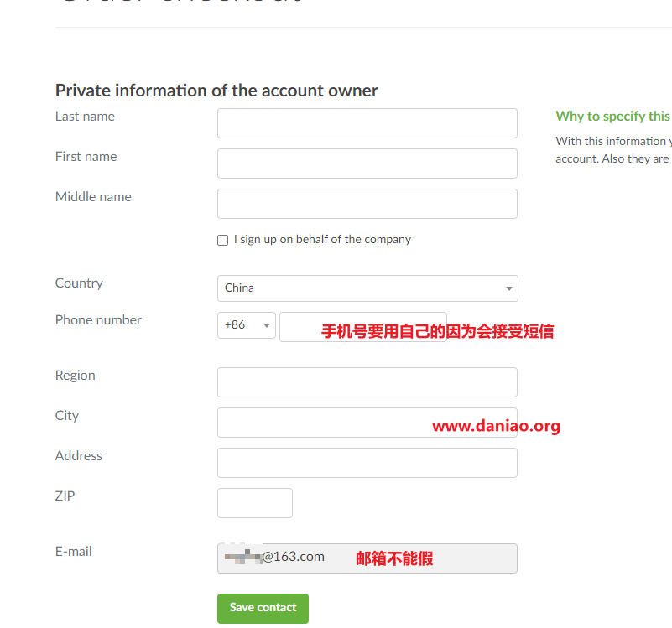
Task: Click into the Address field
Action: (367, 463)
